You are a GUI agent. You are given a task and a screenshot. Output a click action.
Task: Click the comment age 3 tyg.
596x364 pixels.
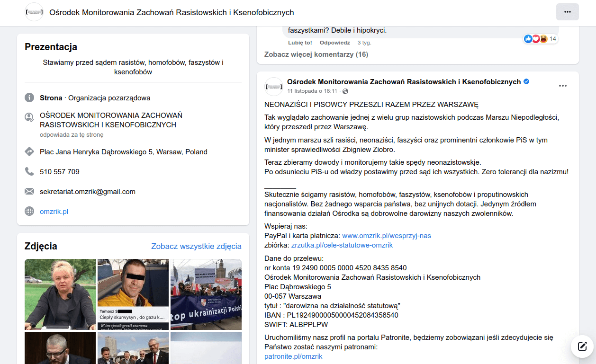pyautogui.click(x=364, y=43)
